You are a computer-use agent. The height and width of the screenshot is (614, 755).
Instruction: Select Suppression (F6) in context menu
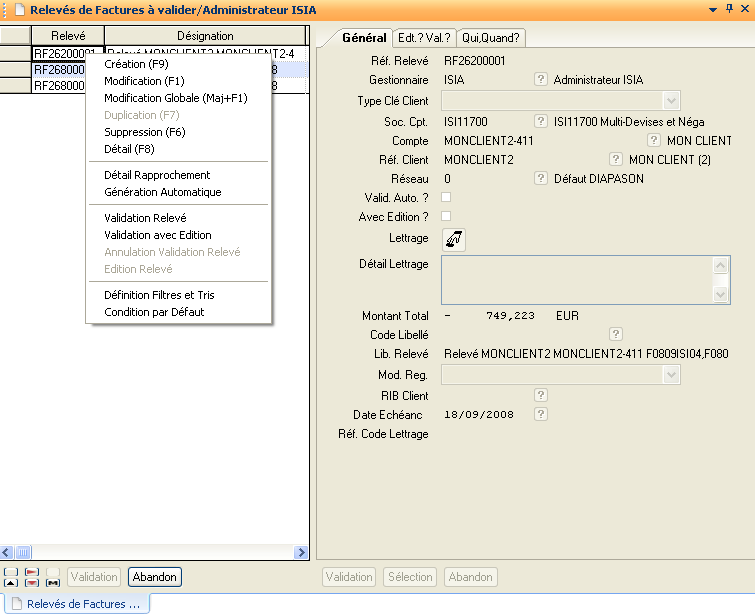pos(146,132)
